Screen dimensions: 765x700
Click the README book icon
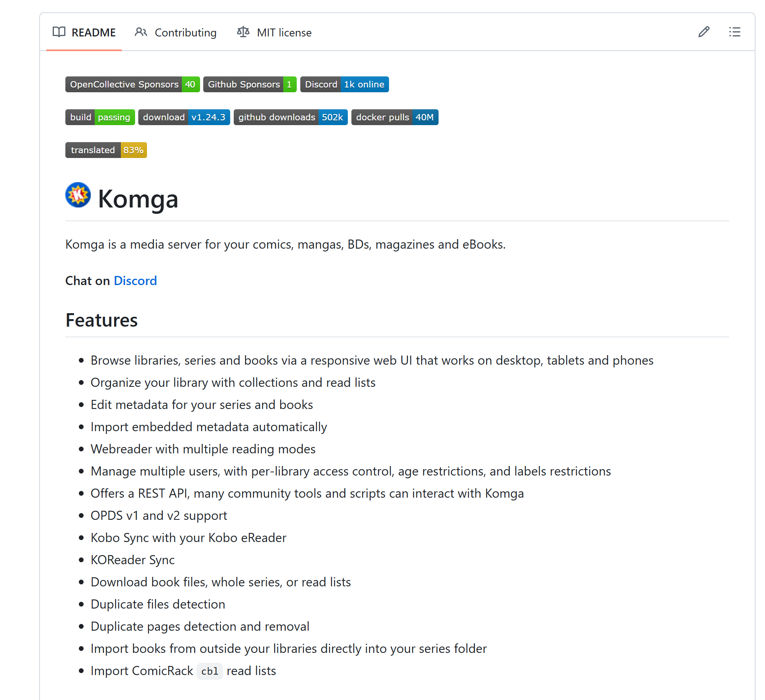[x=59, y=32]
